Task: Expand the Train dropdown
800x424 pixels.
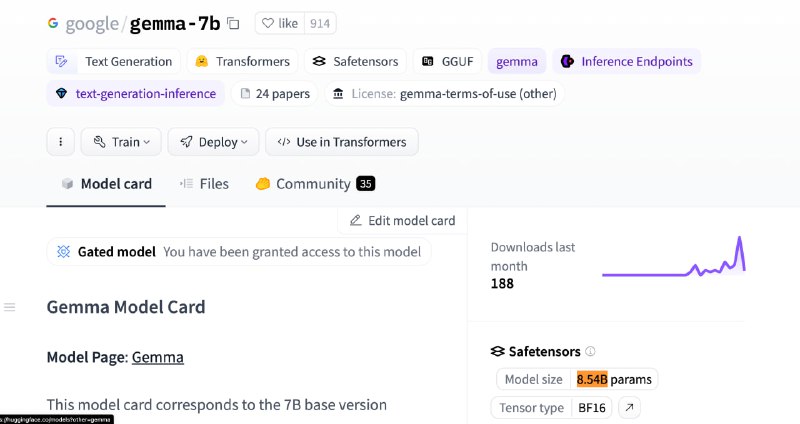Action: pos(121,142)
